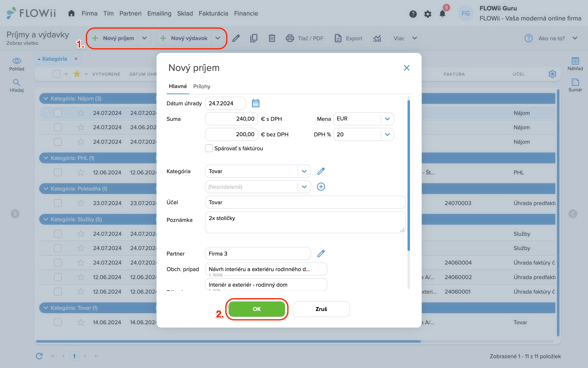
Task: Open column settings gear in table header
Action: click(x=552, y=74)
